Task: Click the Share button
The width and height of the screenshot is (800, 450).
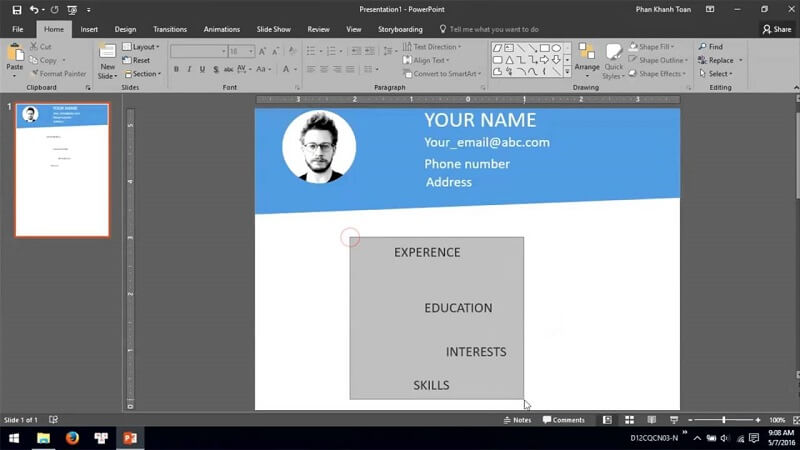Action: coord(776,29)
